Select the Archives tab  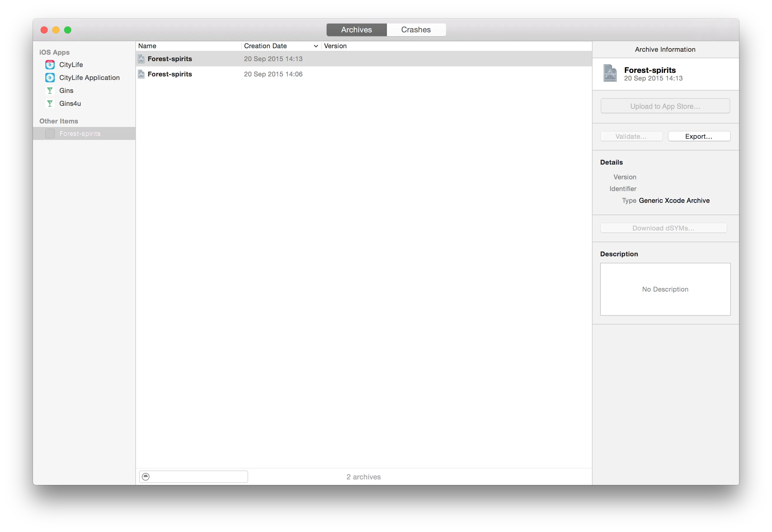[x=356, y=30]
